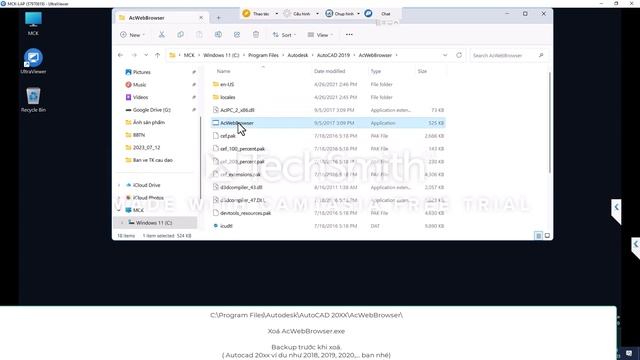Click the search magnifier icon
Image resolution: width=640 pixels, height=360 pixels.
pos(541,55)
